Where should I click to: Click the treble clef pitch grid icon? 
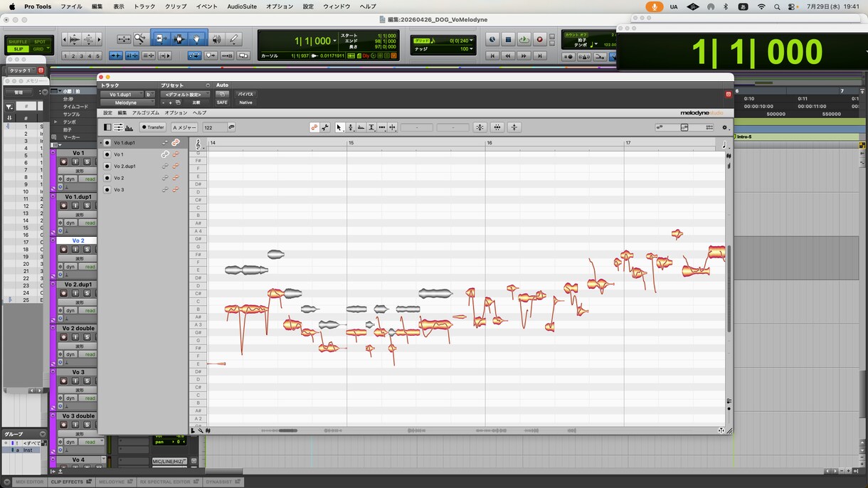pyautogui.click(x=198, y=144)
